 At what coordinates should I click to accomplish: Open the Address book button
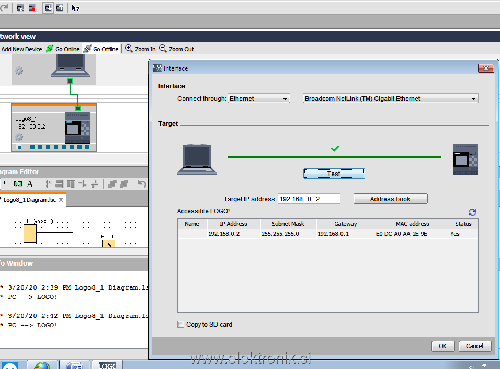coord(390,199)
